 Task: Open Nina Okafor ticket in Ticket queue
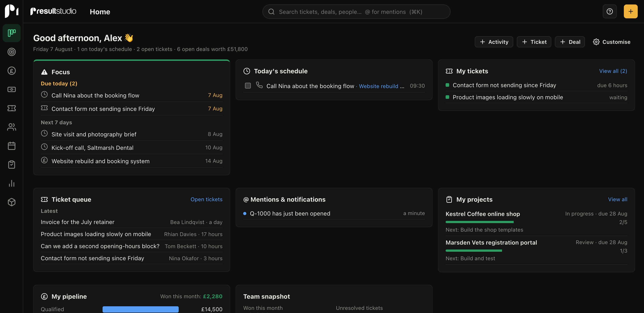pos(131,258)
